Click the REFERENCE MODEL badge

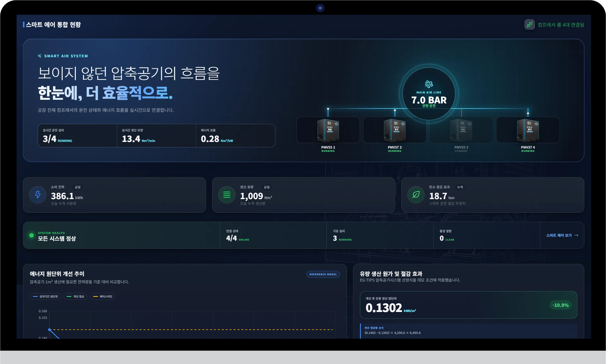click(323, 274)
